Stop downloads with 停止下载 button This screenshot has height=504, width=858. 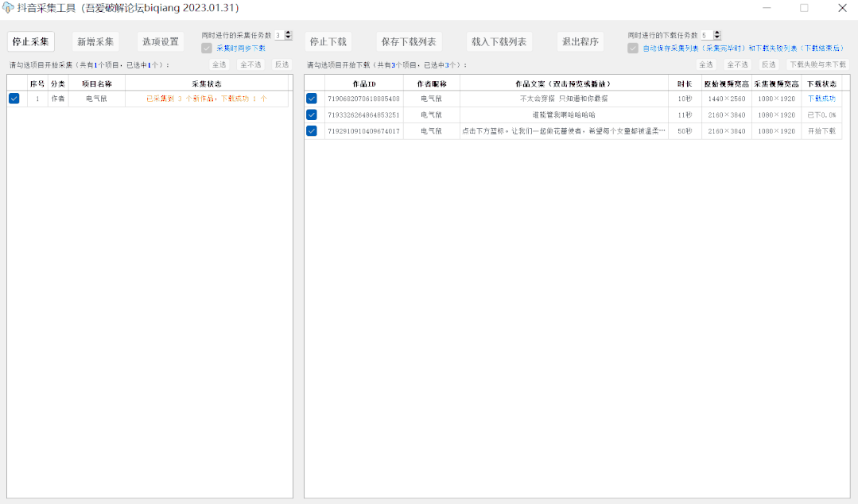click(328, 41)
